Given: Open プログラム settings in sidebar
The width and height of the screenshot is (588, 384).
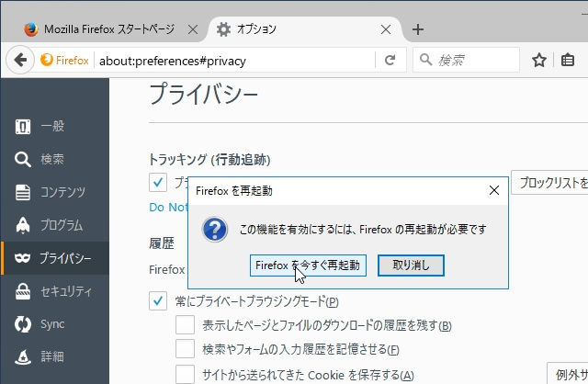Looking at the screenshot, I should pos(55,225).
